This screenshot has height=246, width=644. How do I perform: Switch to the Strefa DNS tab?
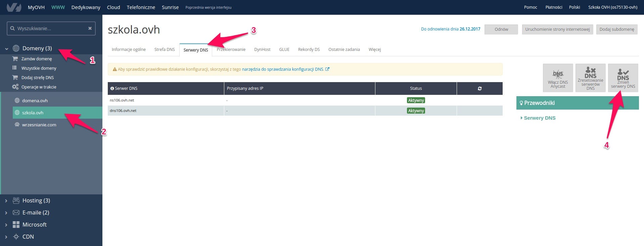(165, 50)
